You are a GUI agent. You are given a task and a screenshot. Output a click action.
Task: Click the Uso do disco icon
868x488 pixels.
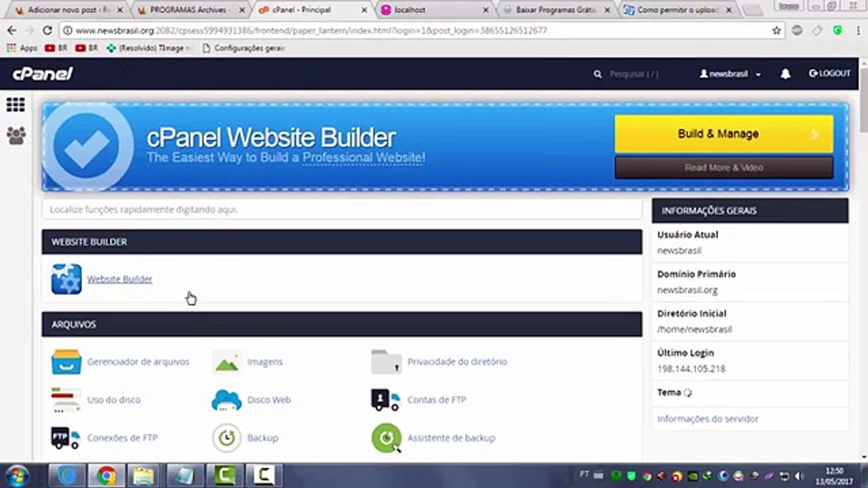click(66, 400)
